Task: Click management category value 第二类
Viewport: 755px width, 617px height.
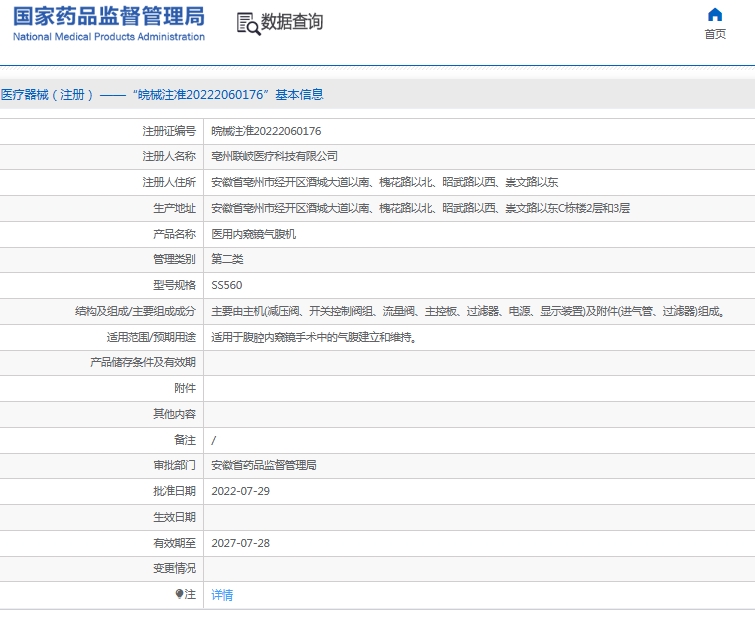Action: tap(227, 260)
